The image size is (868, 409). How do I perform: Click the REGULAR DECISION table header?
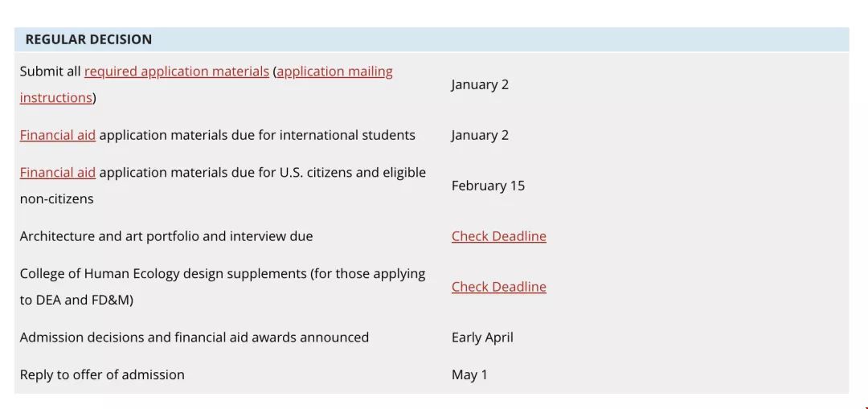click(x=432, y=39)
